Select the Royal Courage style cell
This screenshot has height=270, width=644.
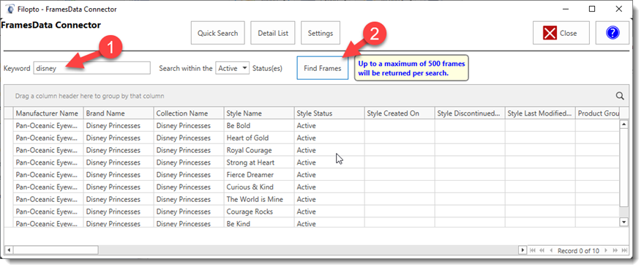[259, 150]
